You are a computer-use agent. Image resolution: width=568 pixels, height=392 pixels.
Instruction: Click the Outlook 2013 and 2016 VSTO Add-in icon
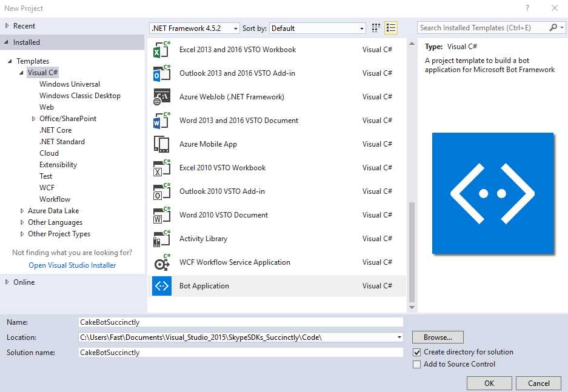162,73
